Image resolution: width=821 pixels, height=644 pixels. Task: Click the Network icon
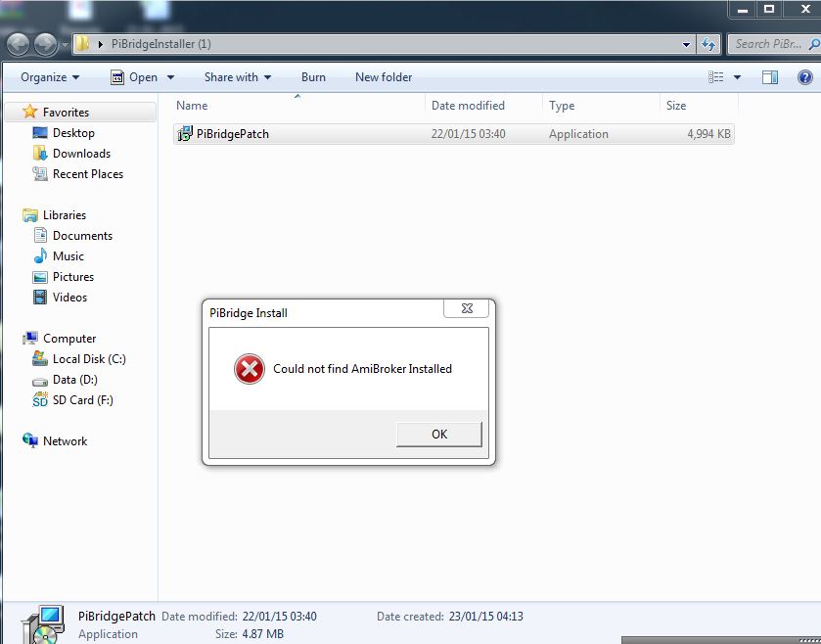[x=29, y=440]
